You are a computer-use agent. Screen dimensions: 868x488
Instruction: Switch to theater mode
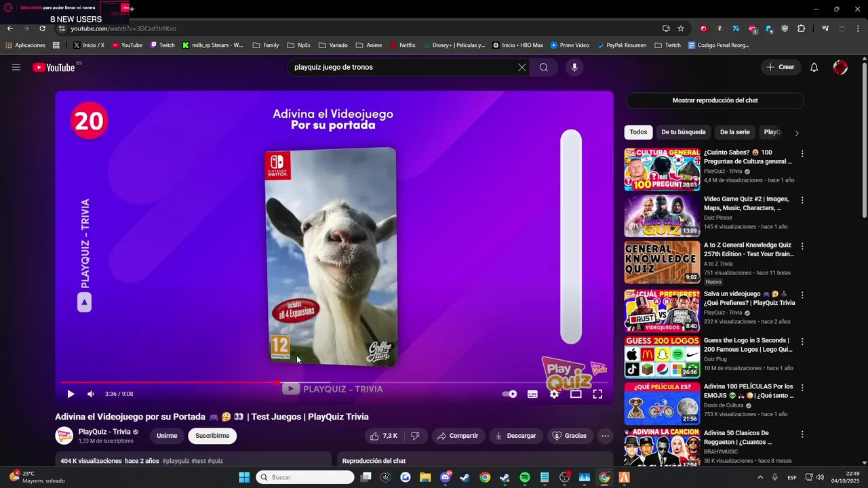tap(576, 394)
